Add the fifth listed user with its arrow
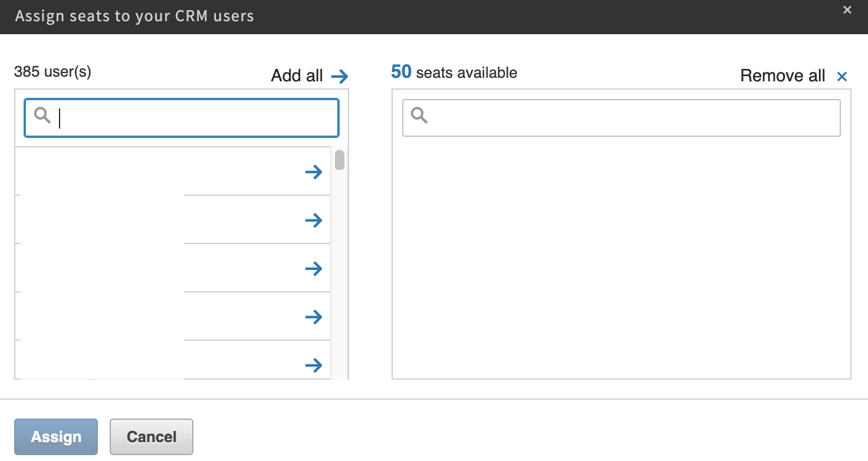This screenshot has height=461, width=868. [x=314, y=365]
